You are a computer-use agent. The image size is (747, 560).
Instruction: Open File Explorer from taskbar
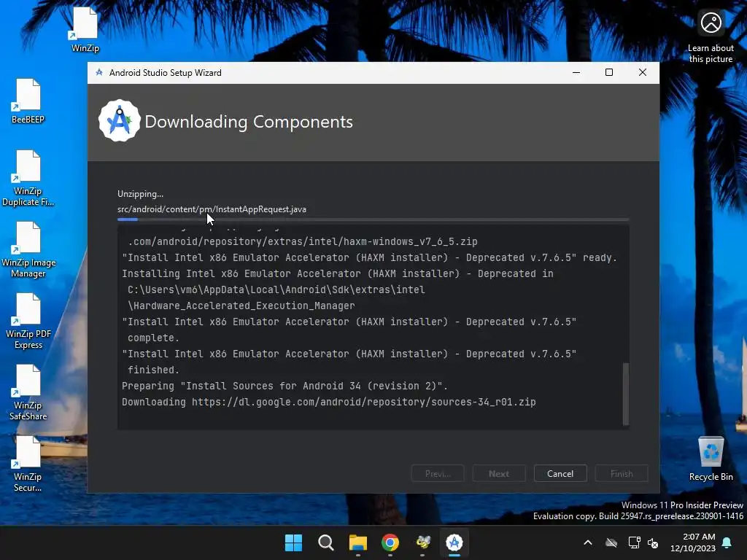[x=357, y=542]
